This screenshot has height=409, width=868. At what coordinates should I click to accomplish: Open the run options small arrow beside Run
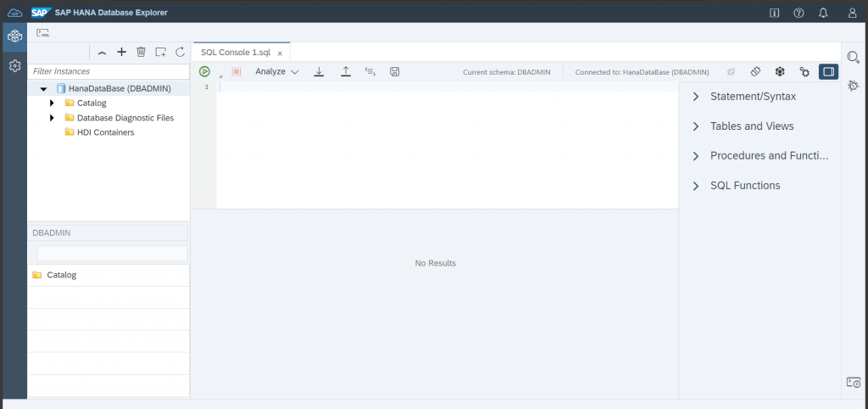pos(220,76)
